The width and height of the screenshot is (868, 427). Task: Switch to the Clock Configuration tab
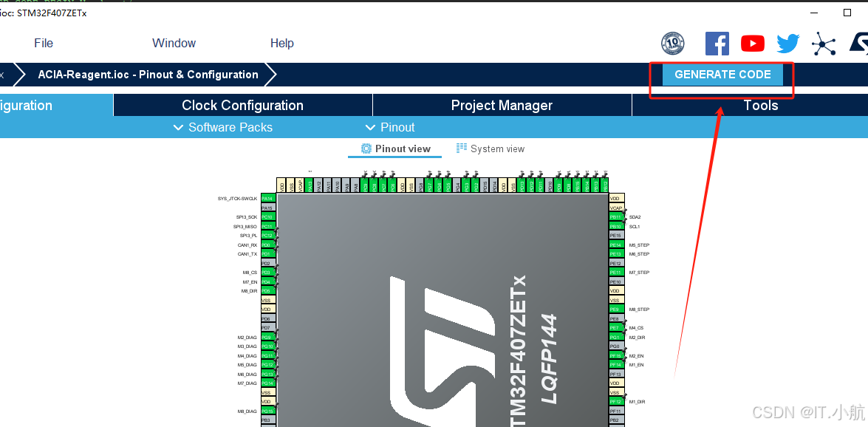coord(242,105)
